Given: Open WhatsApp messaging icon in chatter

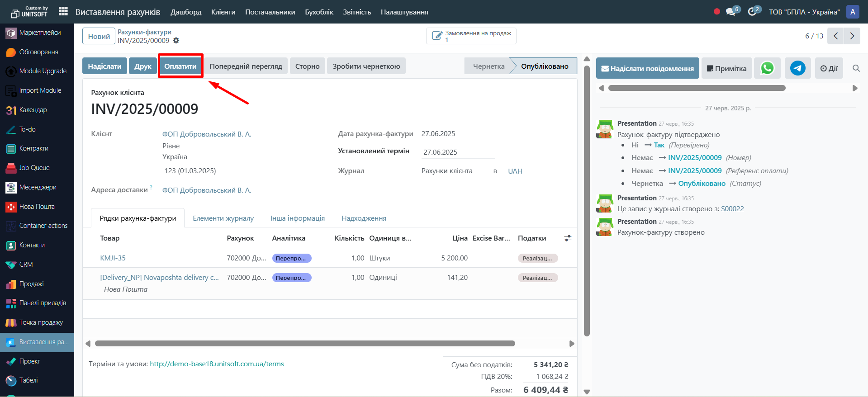Looking at the screenshot, I should coord(767,68).
